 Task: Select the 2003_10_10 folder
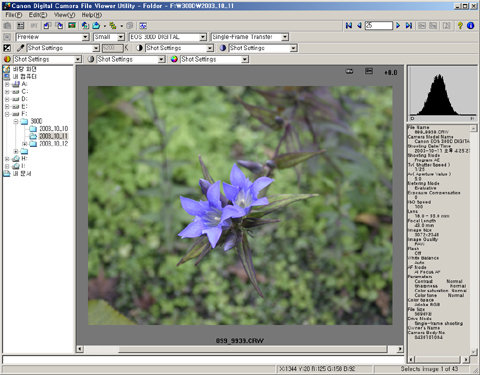click(x=54, y=129)
